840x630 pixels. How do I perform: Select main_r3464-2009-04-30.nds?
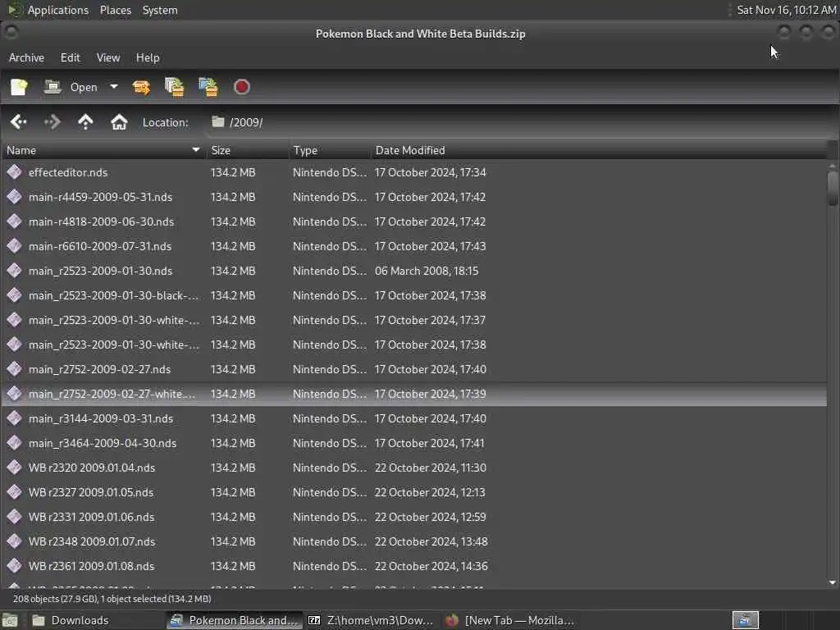pos(414,444)
